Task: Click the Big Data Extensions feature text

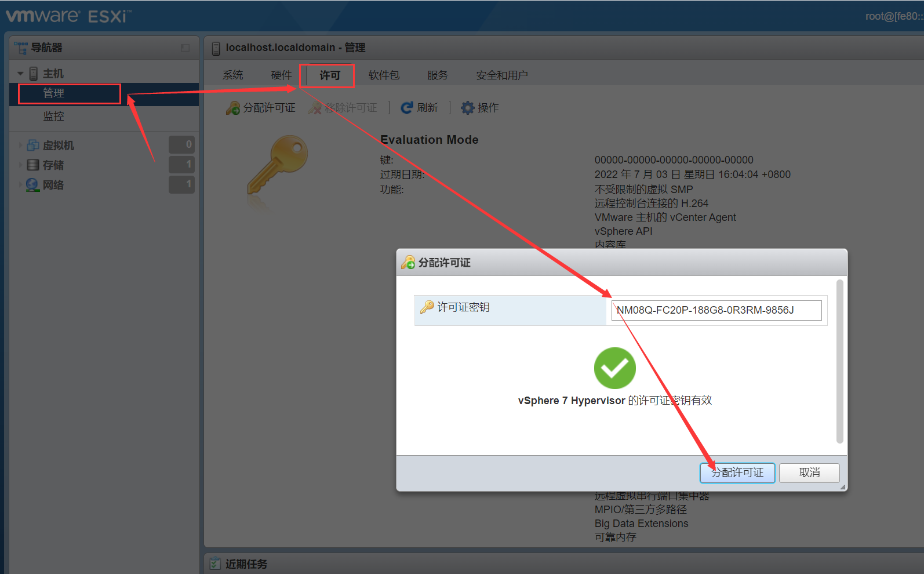Action: point(642,524)
